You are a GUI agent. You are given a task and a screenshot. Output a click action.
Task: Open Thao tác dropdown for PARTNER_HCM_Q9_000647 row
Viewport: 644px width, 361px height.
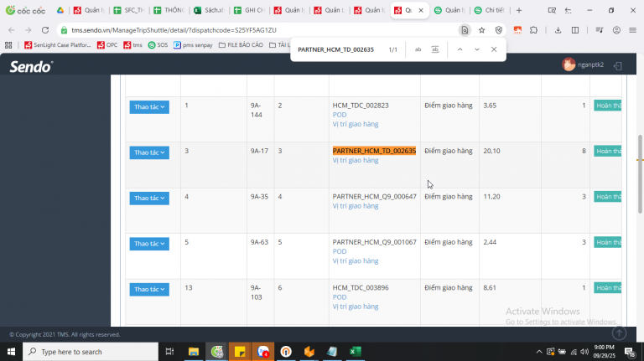pyautogui.click(x=149, y=198)
